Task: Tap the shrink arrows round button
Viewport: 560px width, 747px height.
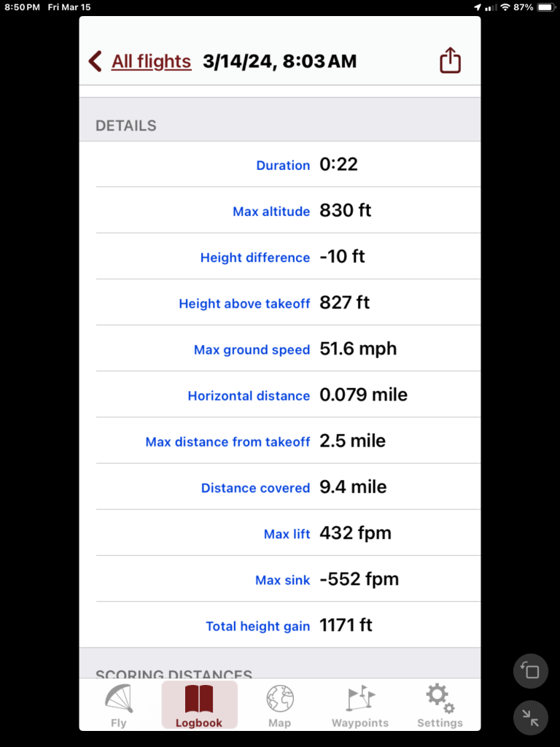Action: pyautogui.click(x=531, y=718)
